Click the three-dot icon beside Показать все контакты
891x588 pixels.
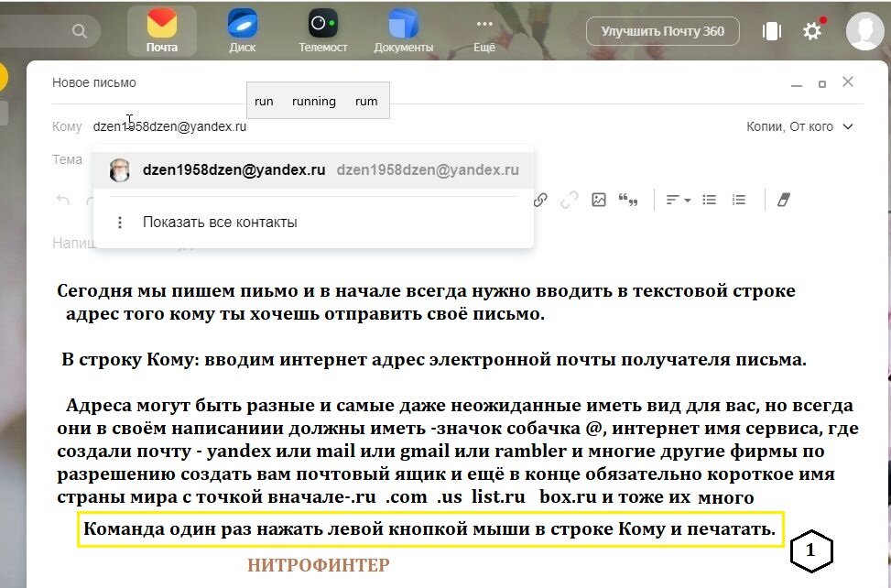119,223
